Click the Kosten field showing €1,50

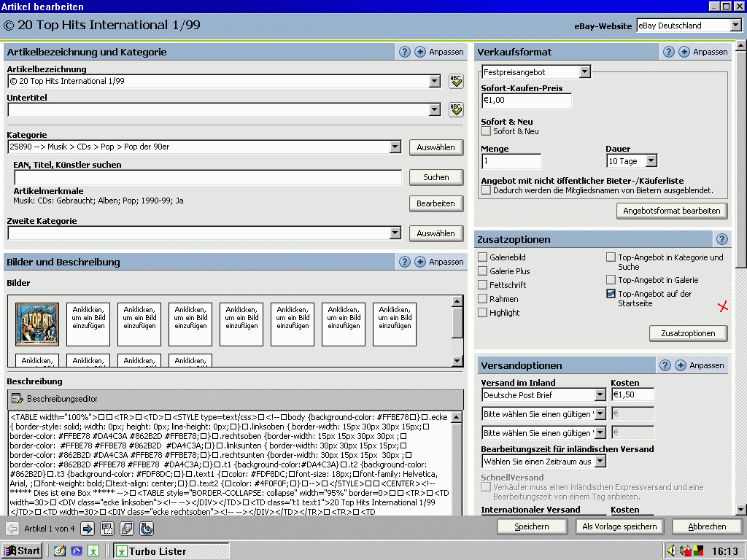632,394
